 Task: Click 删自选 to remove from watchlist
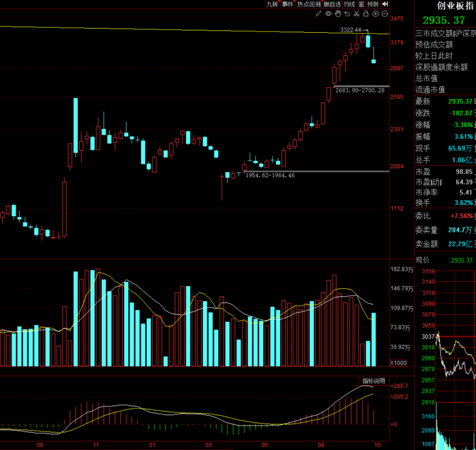332,4
